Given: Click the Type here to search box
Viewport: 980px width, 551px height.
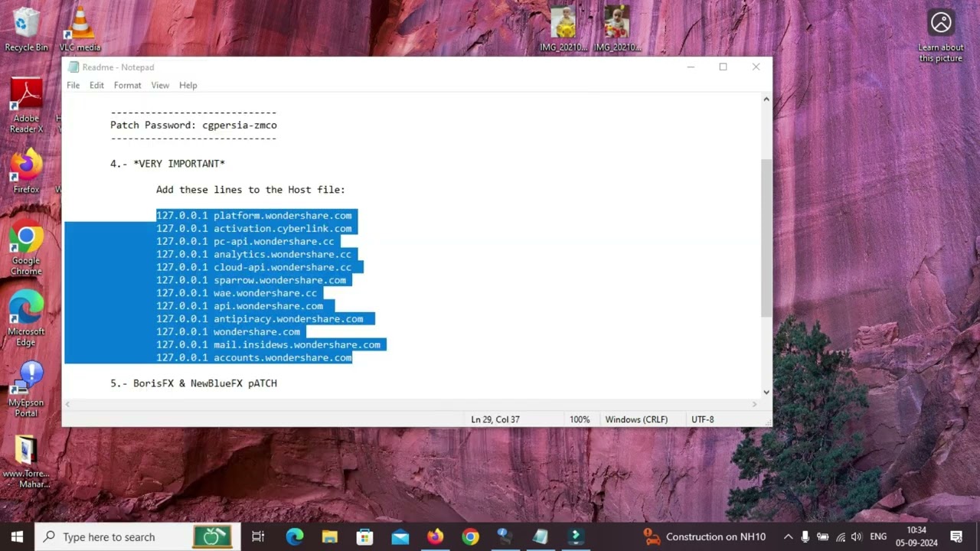Looking at the screenshot, I should pyautogui.click(x=138, y=536).
